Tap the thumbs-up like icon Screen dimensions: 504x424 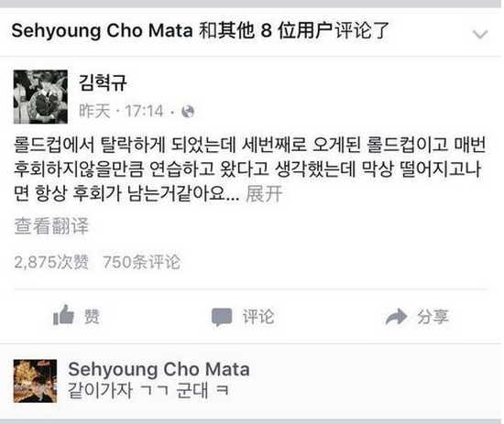pos(63,315)
